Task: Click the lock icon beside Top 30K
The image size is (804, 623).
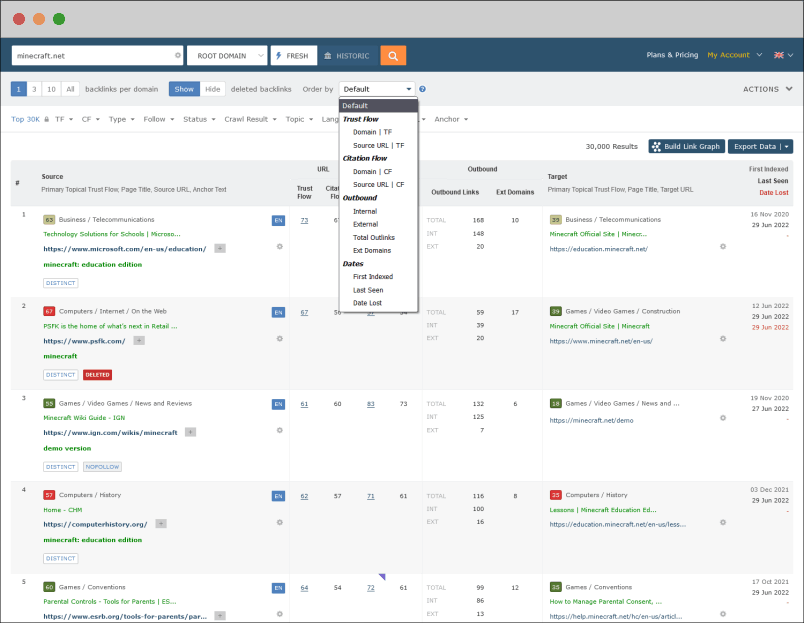Action: click(47, 119)
